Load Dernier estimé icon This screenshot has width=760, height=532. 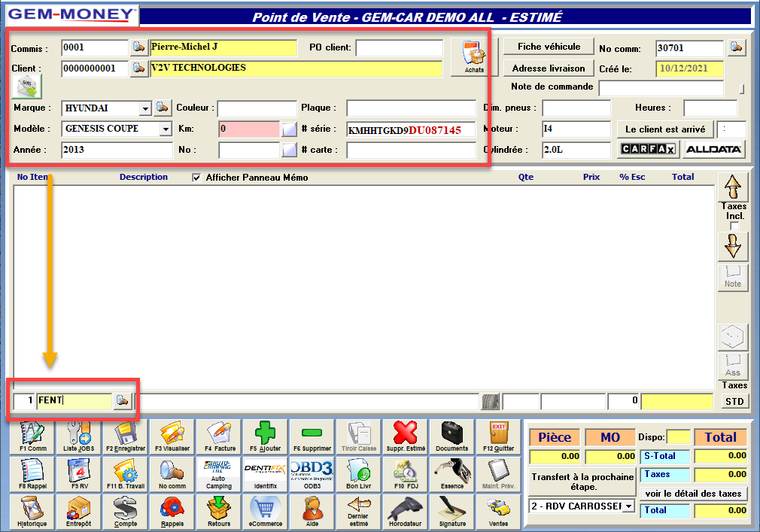pos(359,512)
